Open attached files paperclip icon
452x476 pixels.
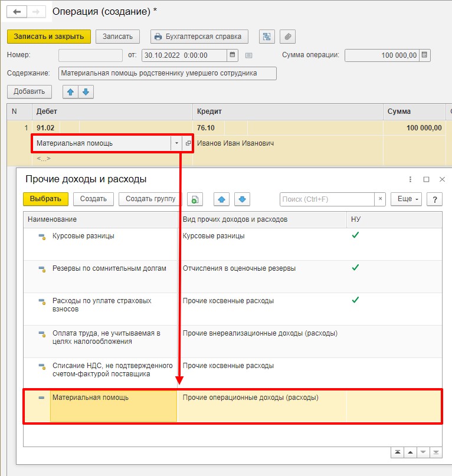coord(287,37)
